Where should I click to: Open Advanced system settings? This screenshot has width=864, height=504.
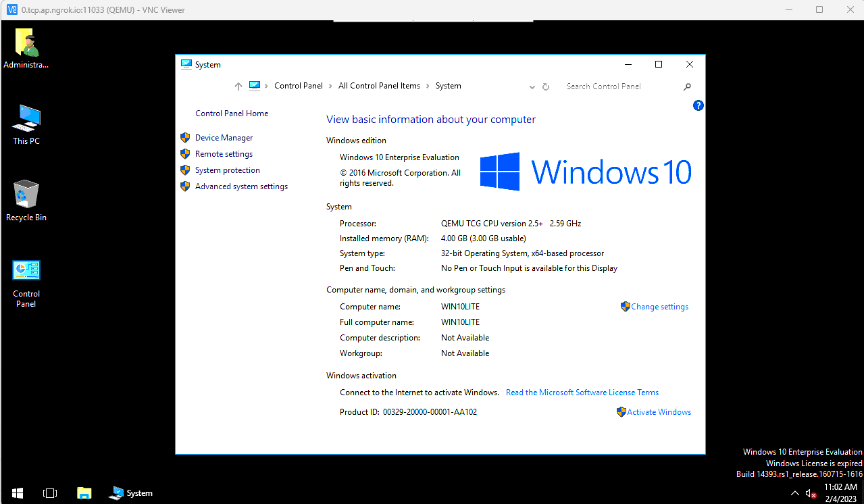tap(241, 186)
